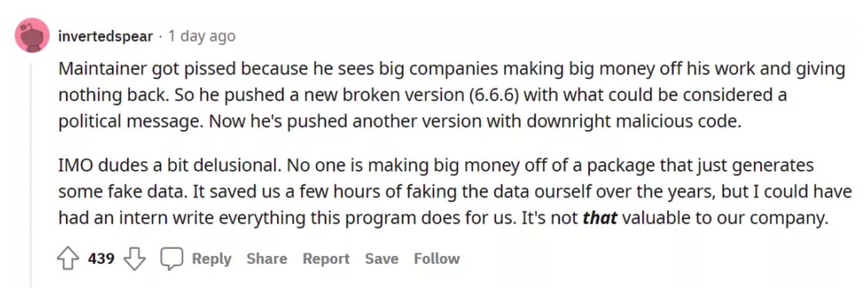Click the bold italic word 'that'
868x291 pixels.
click(x=599, y=219)
